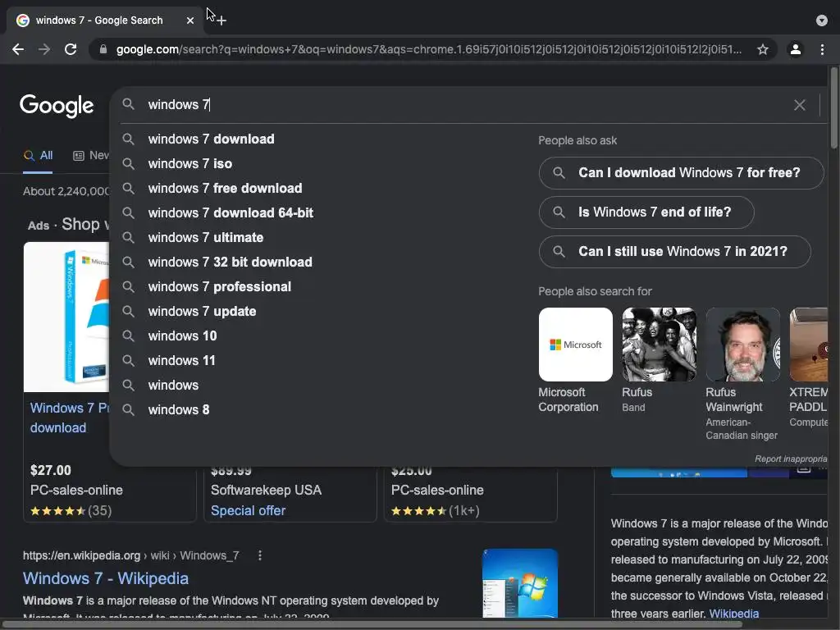Click the 'Report inappropriate' link
Screen dimensions: 840x630
click(792, 459)
